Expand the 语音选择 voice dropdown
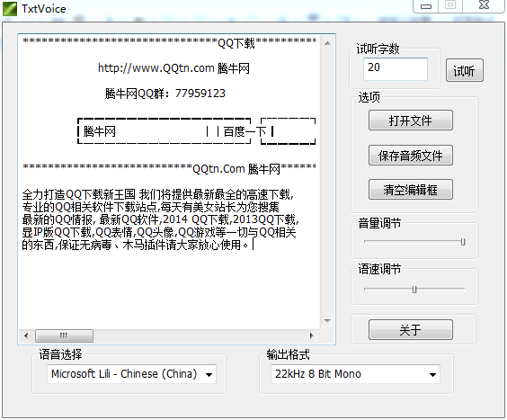 tap(209, 374)
